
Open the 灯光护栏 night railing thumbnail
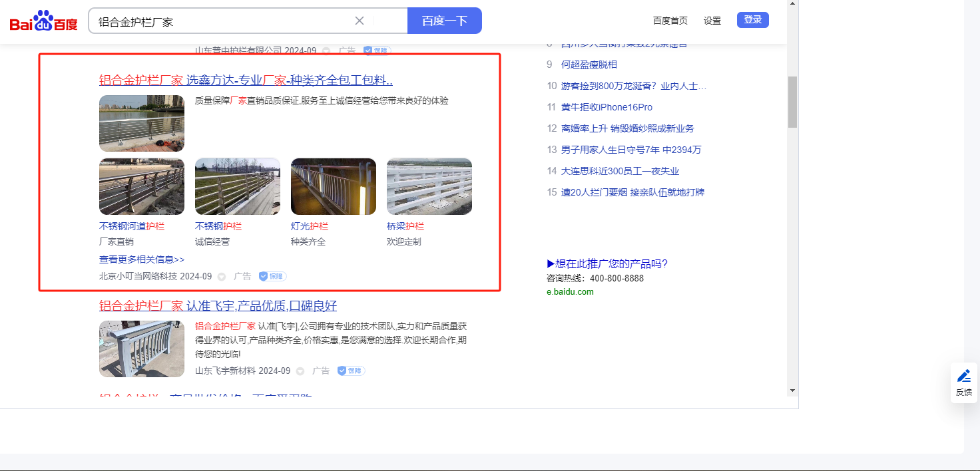coord(333,186)
